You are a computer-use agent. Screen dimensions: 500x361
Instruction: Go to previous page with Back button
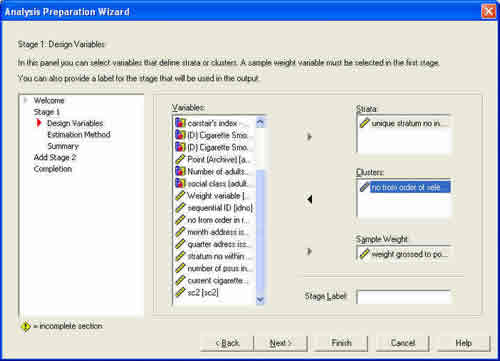tap(227, 343)
